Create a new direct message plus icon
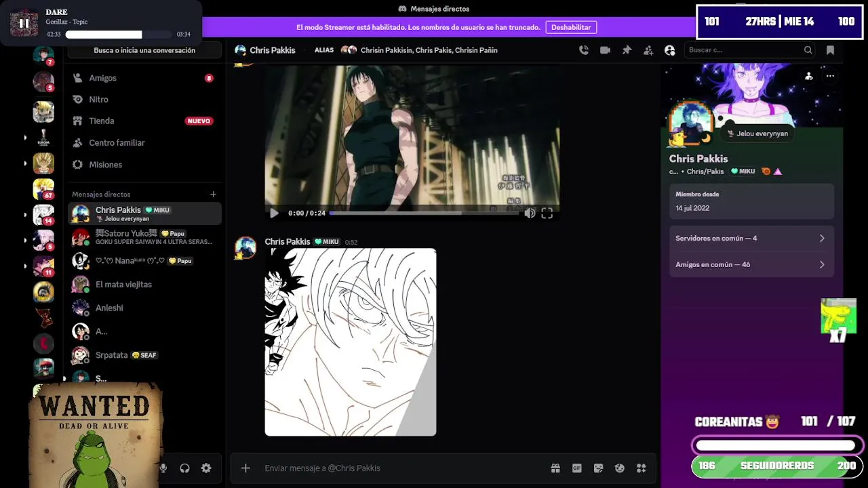This screenshot has height=488, width=868. click(213, 195)
